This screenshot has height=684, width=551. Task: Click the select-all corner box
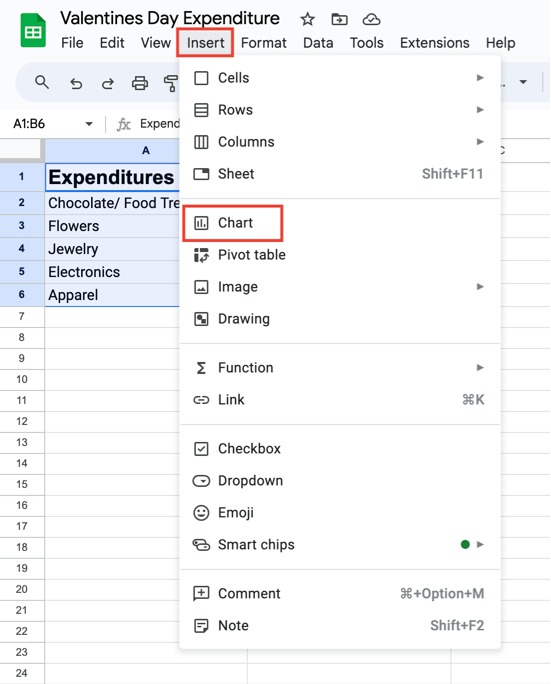pos(21,149)
